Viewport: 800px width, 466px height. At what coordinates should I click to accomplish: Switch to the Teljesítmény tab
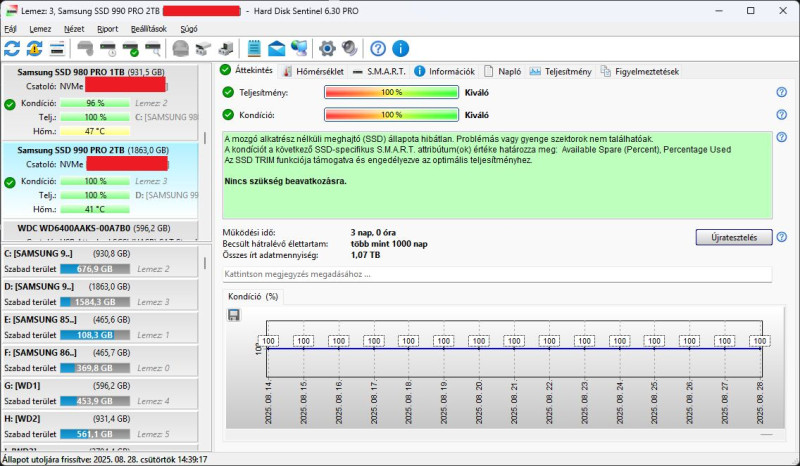point(561,71)
